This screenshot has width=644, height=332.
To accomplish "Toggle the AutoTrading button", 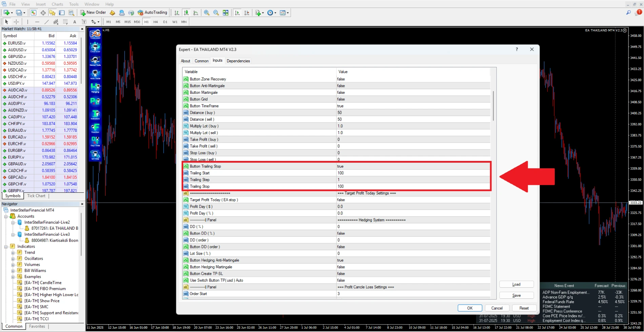I will [153, 13].
